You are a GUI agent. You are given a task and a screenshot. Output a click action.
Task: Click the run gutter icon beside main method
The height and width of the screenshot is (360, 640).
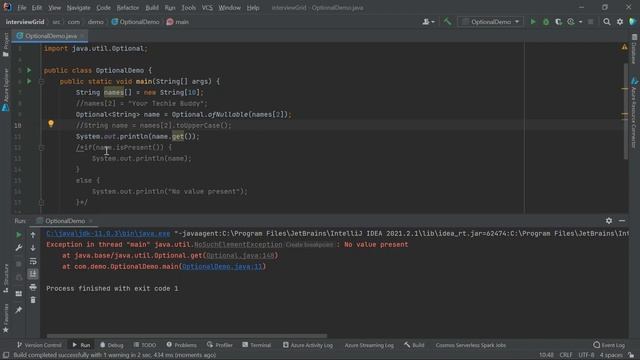pos(29,81)
